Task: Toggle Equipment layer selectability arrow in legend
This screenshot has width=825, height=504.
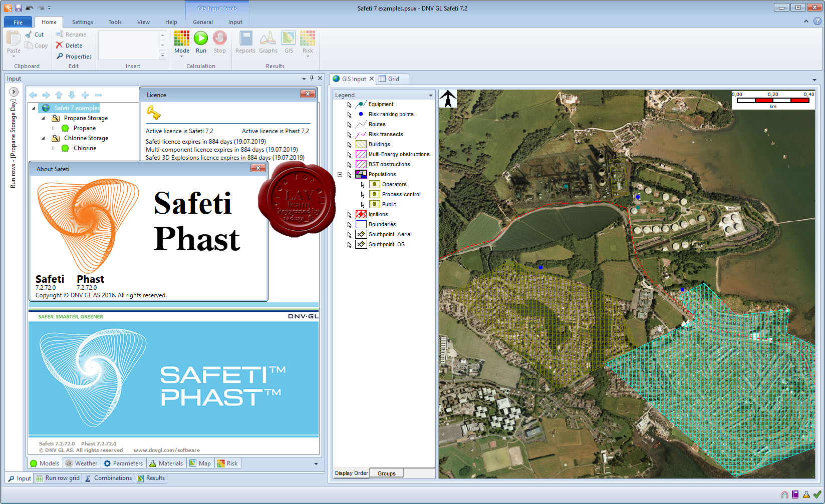Action: point(349,105)
